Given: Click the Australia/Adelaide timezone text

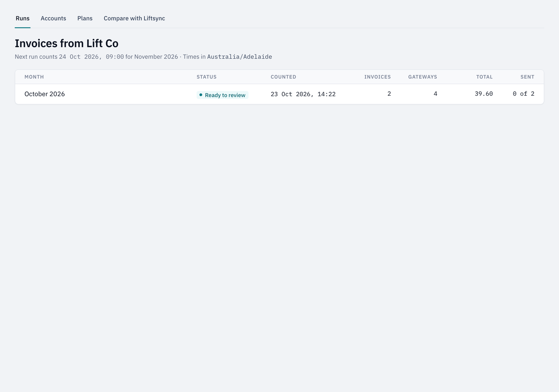Looking at the screenshot, I should 240,57.
